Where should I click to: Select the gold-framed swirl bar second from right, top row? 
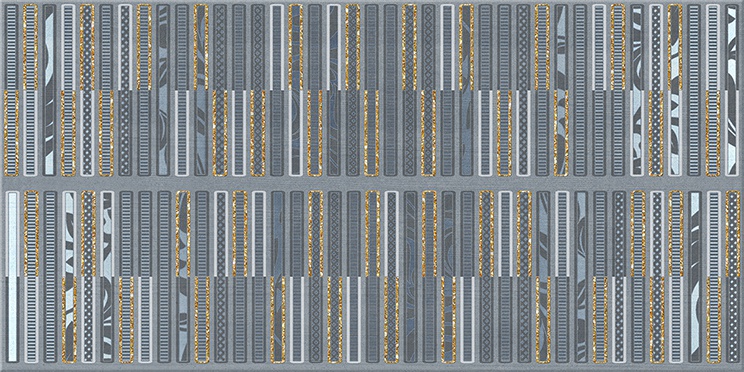[675, 47]
